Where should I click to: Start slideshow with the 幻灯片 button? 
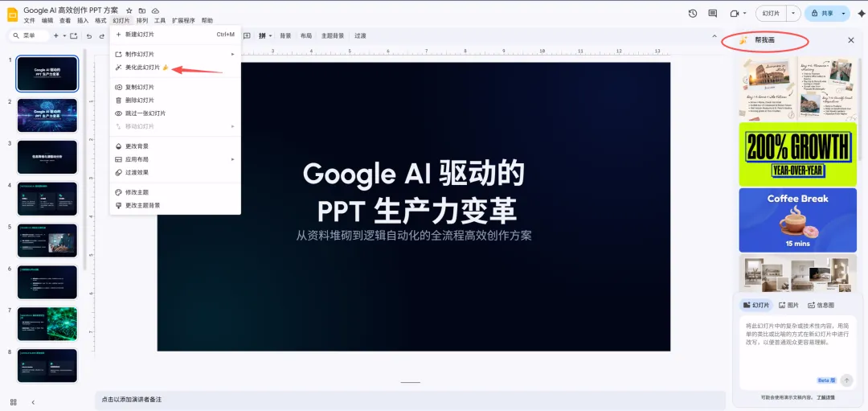[x=772, y=14]
